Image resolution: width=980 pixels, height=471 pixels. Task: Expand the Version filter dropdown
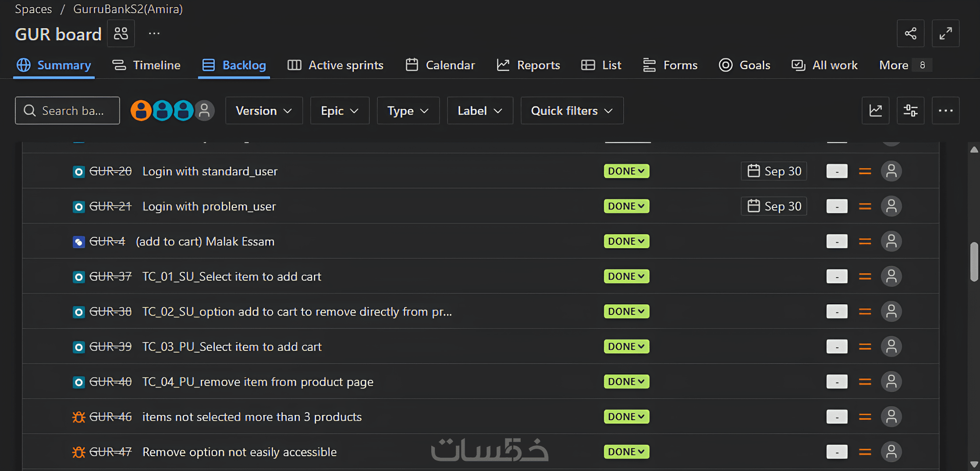point(264,111)
